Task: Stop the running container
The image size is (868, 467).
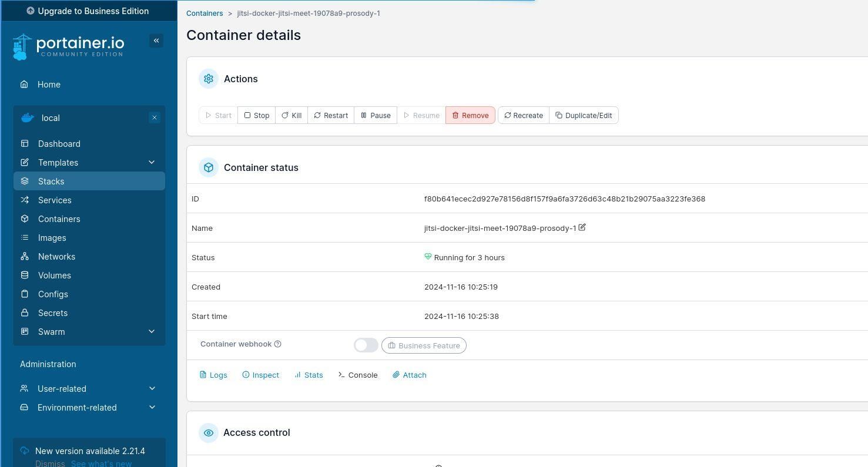Action: [x=257, y=116]
